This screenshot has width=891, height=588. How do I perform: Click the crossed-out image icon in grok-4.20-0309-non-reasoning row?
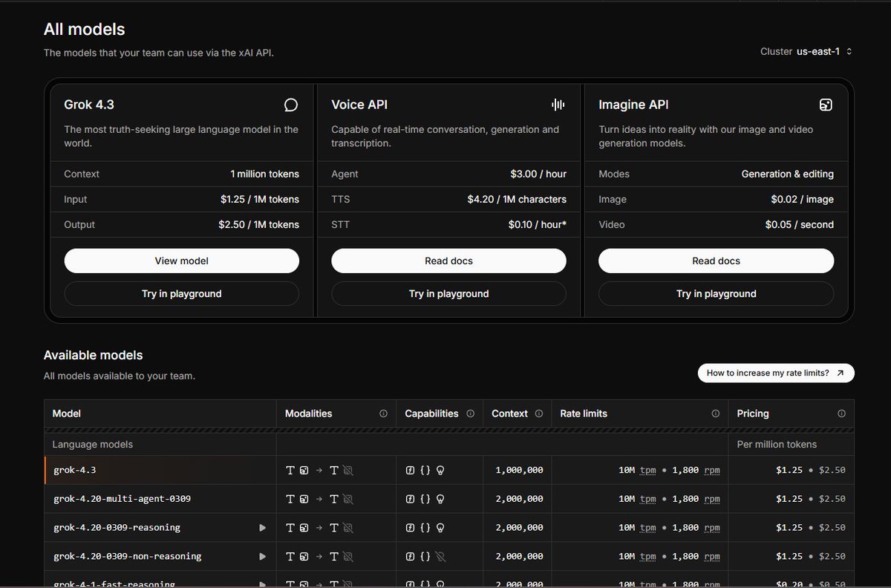(x=347, y=556)
